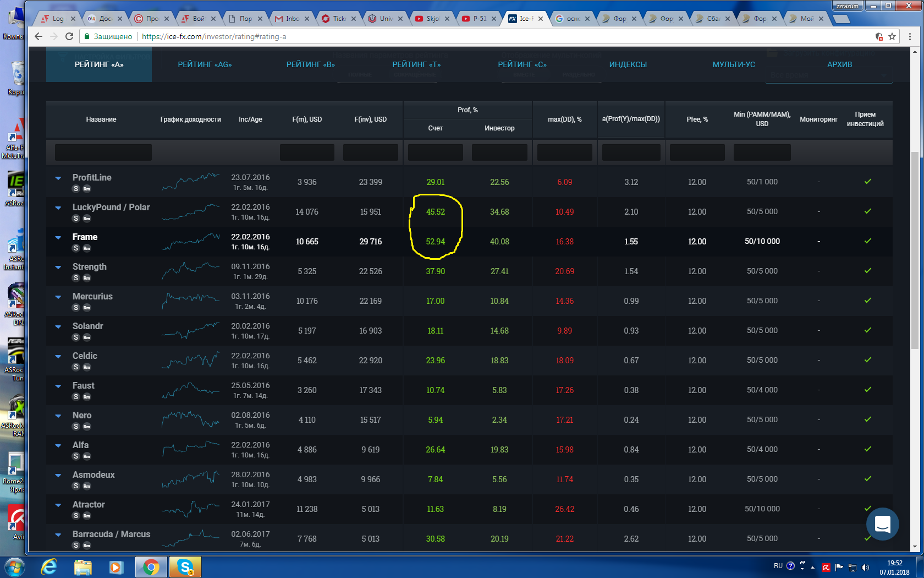Click the investment acceptance checkmark for ProfitLine
The width and height of the screenshot is (924, 578).
[x=867, y=182]
